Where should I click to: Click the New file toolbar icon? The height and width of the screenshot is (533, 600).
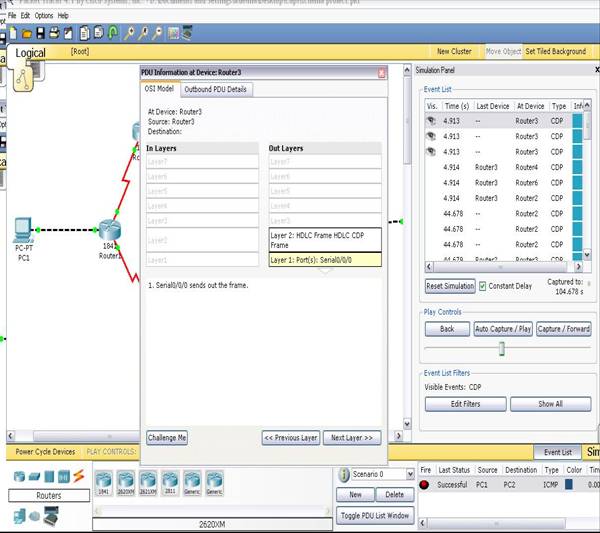click(x=13, y=34)
